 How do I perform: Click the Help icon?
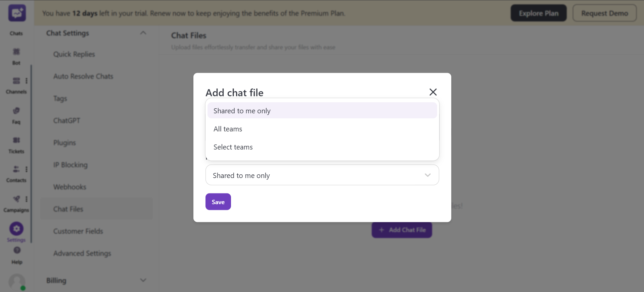[x=16, y=254]
